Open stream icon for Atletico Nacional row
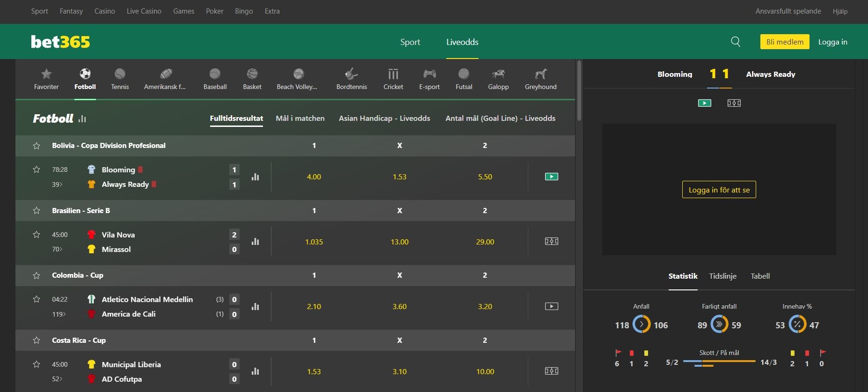Screen dimensions: 868x392 click(x=552, y=306)
